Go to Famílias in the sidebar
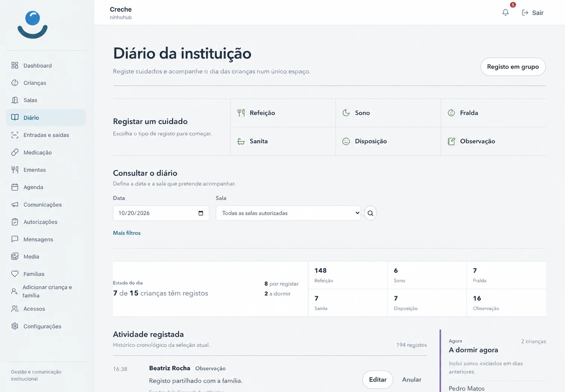Image resolution: width=565 pixels, height=392 pixels. coord(46,274)
